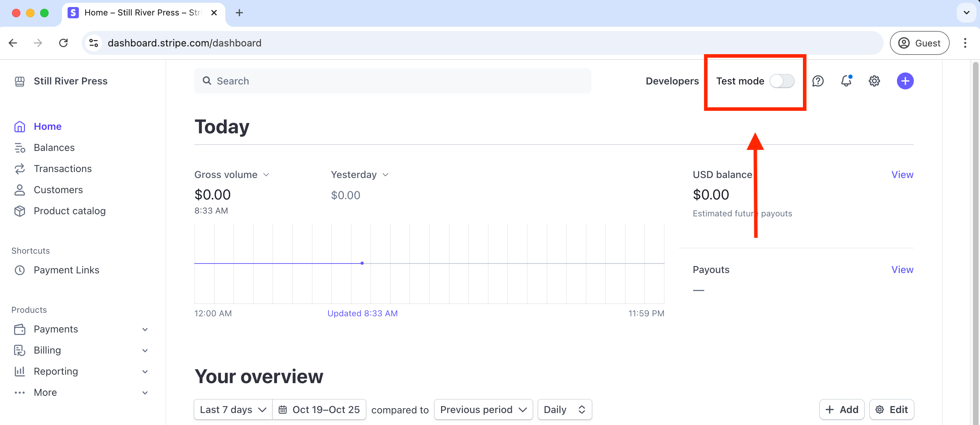Screen dimensions: 980x425
Task: Click the calendar icon beside Oct 19–Oct 25
Action: (x=283, y=410)
